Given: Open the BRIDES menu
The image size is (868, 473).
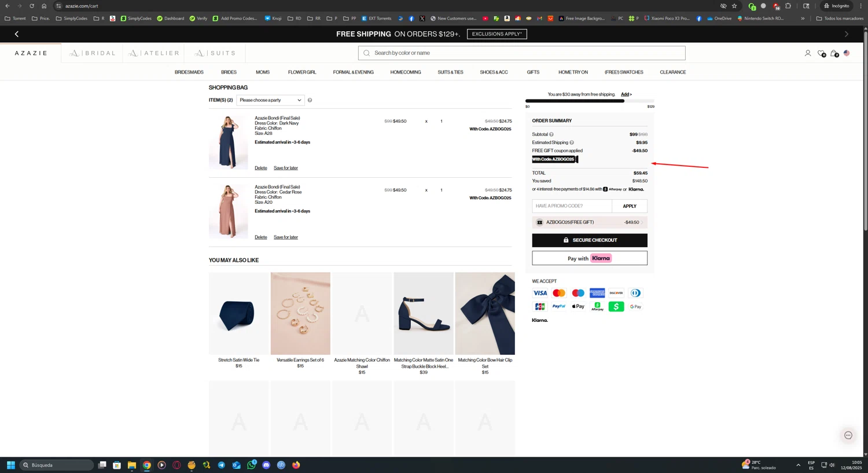Looking at the screenshot, I should click(x=229, y=72).
